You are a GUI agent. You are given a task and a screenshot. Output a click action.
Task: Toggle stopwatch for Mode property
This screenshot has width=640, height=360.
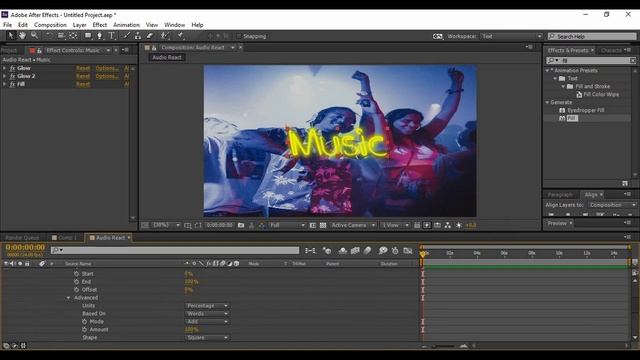tap(84, 322)
